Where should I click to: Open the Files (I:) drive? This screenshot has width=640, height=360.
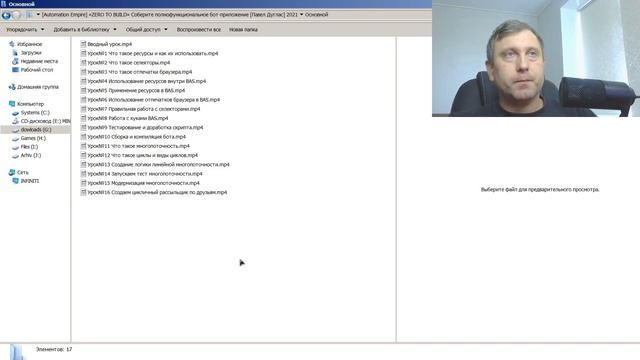[29, 147]
